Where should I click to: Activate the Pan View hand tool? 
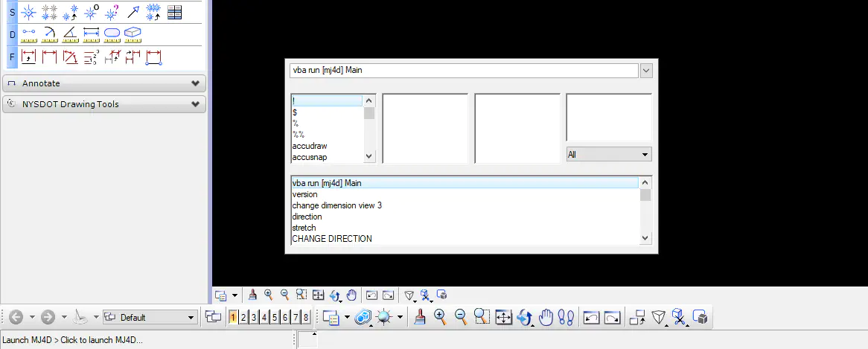point(546,318)
